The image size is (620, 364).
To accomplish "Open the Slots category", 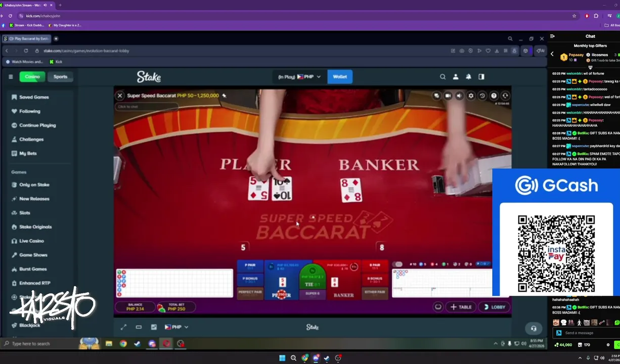I will [25, 213].
